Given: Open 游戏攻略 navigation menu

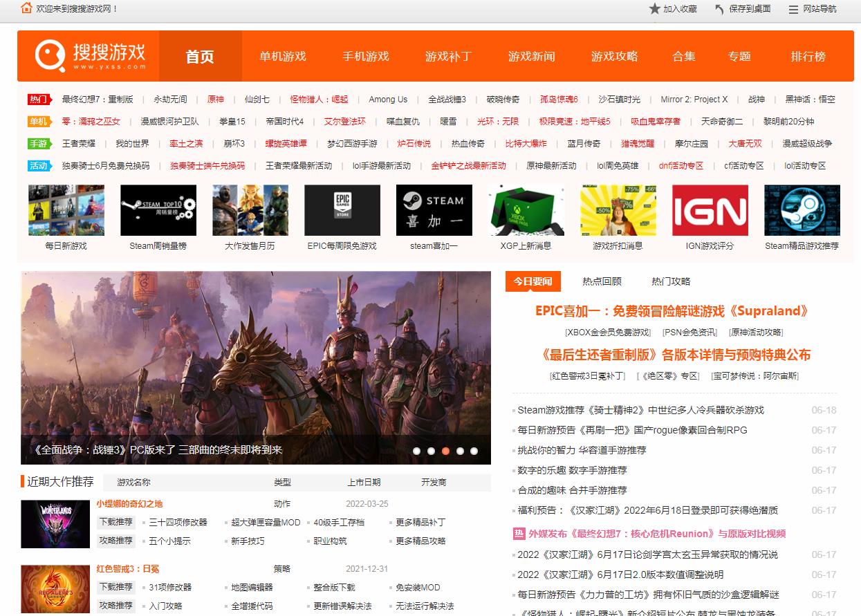Looking at the screenshot, I should pyautogui.click(x=615, y=56).
